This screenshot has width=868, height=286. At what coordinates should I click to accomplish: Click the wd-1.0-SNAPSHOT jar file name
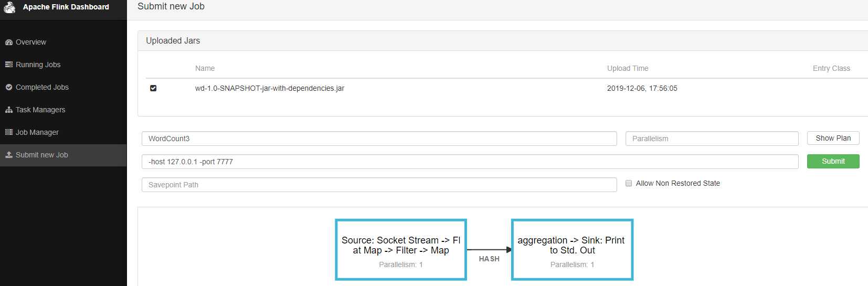click(270, 88)
